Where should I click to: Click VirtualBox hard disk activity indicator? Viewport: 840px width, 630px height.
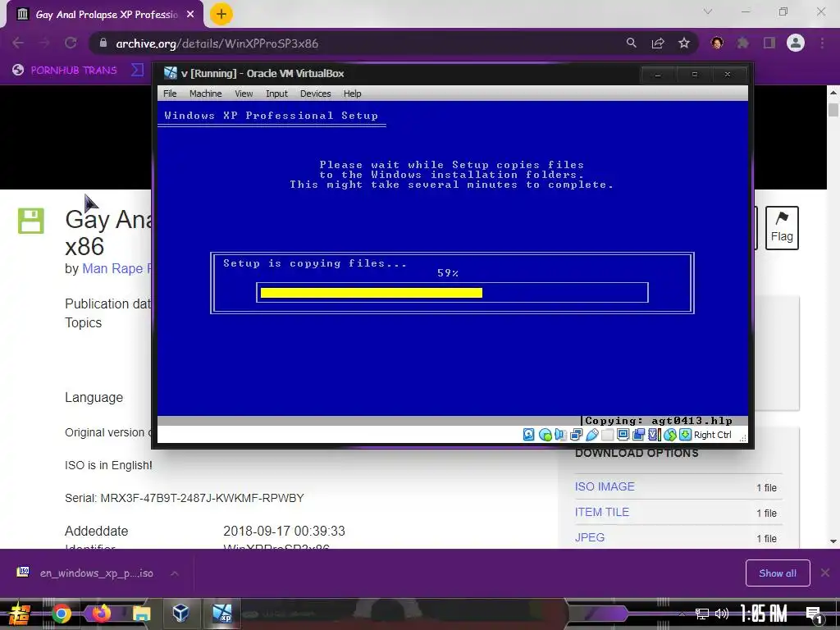[x=529, y=435]
